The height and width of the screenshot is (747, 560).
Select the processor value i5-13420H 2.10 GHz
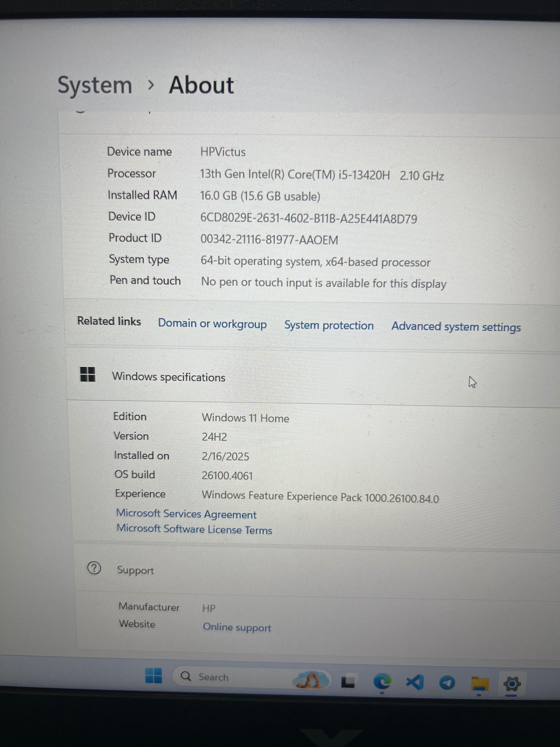click(x=322, y=175)
